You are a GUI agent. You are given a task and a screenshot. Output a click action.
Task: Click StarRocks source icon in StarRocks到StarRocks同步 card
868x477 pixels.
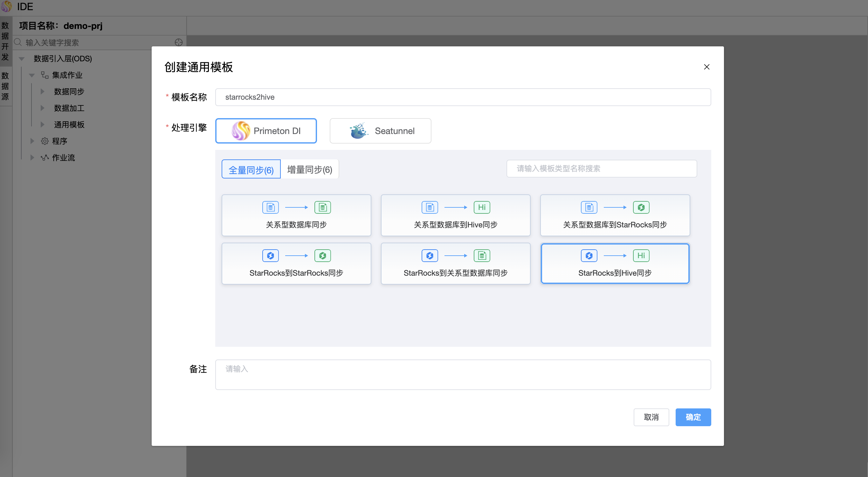[270, 256]
